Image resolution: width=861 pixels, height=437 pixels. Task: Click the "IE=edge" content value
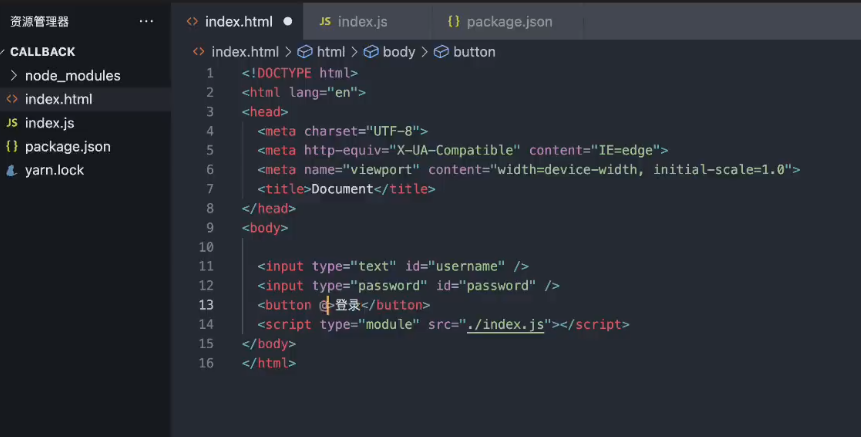[625, 150]
